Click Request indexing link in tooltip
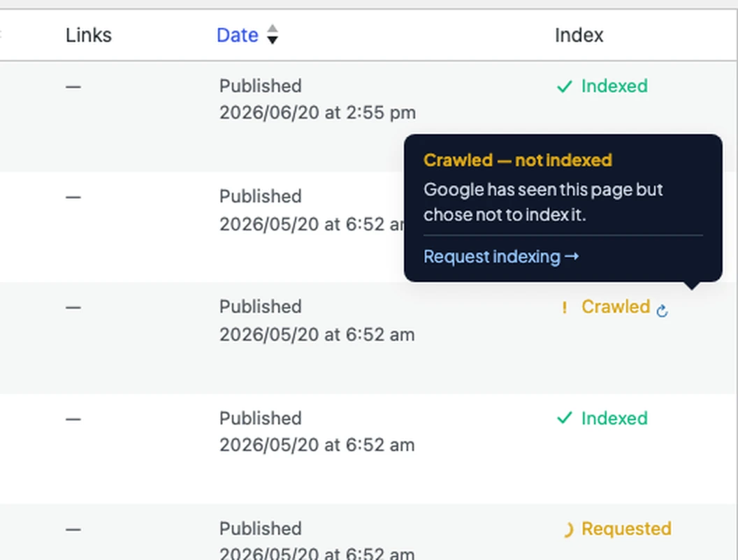 pyautogui.click(x=501, y=257)
